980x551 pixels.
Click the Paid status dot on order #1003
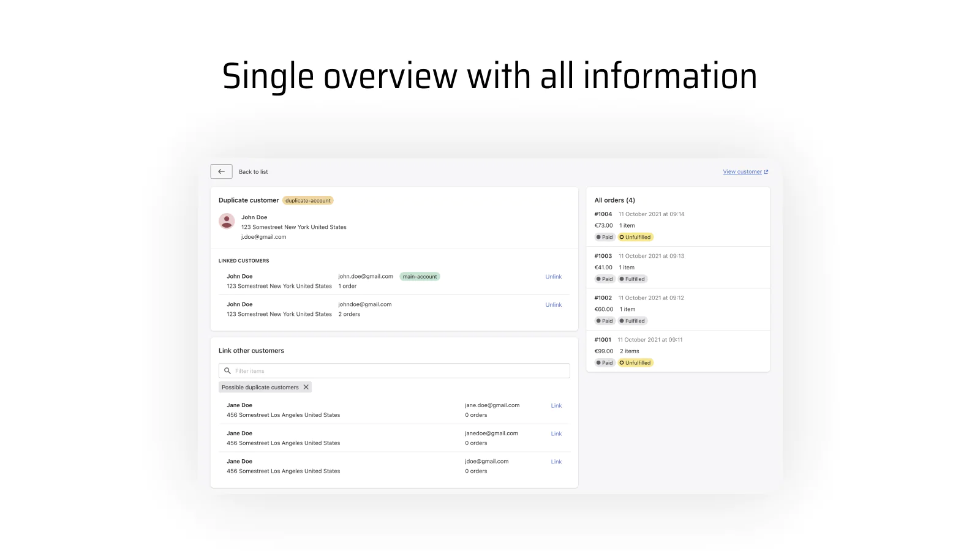(x=598, y=279)
